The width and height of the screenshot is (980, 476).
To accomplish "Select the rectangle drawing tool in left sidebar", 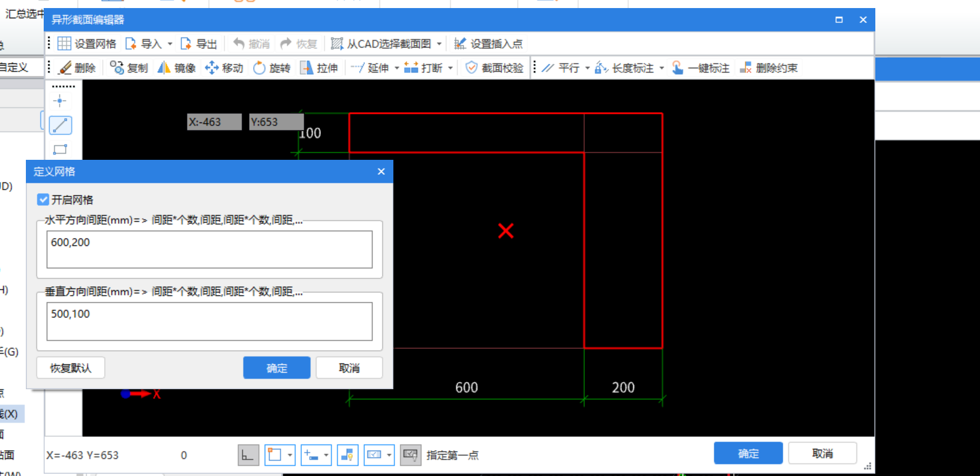I will click(x=60, y=149).
